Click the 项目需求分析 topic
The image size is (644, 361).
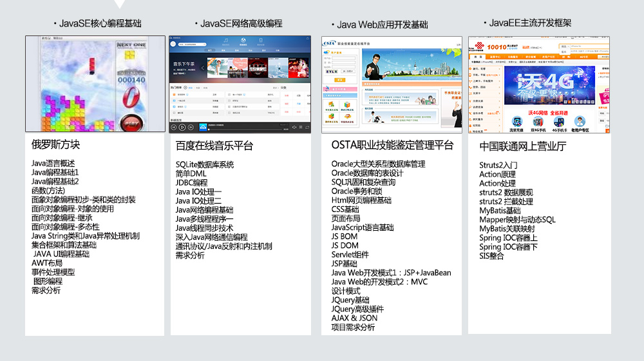pos(353,327)
